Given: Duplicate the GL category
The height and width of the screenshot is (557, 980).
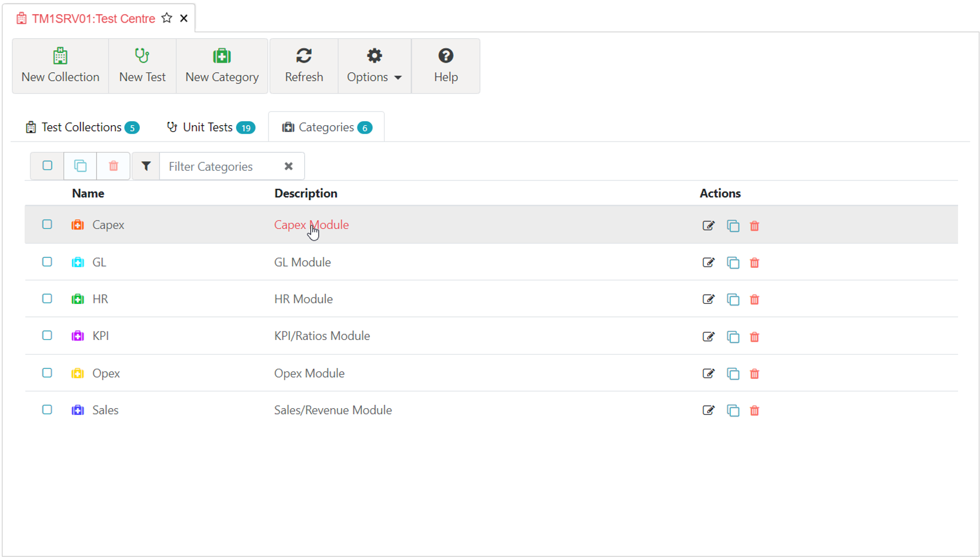Looking at the screenshot, I should pos(732,263).
